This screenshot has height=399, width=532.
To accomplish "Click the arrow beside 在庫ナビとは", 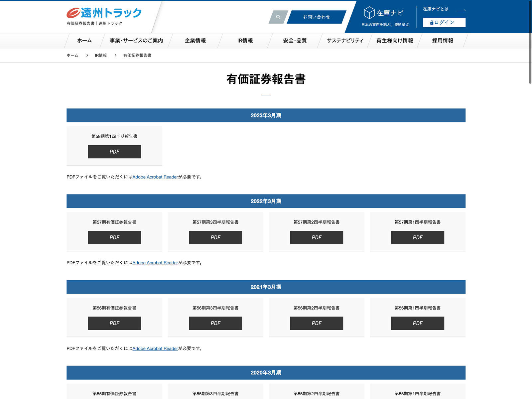I will pos(461,10).
